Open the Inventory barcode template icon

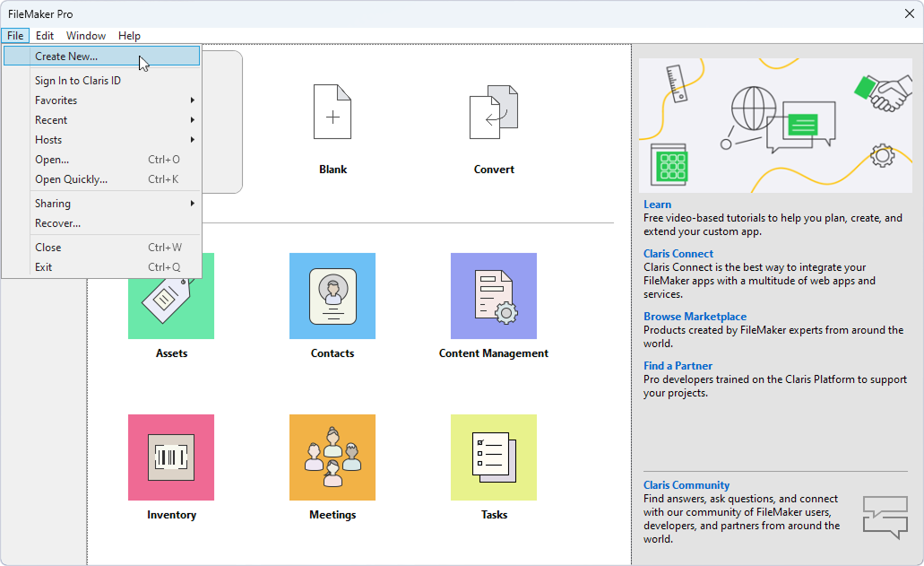pos(171,457)
